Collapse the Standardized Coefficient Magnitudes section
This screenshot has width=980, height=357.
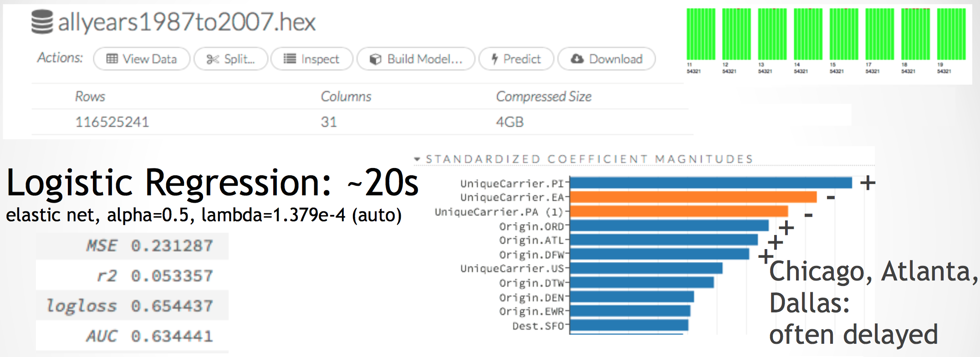point(417,159)
